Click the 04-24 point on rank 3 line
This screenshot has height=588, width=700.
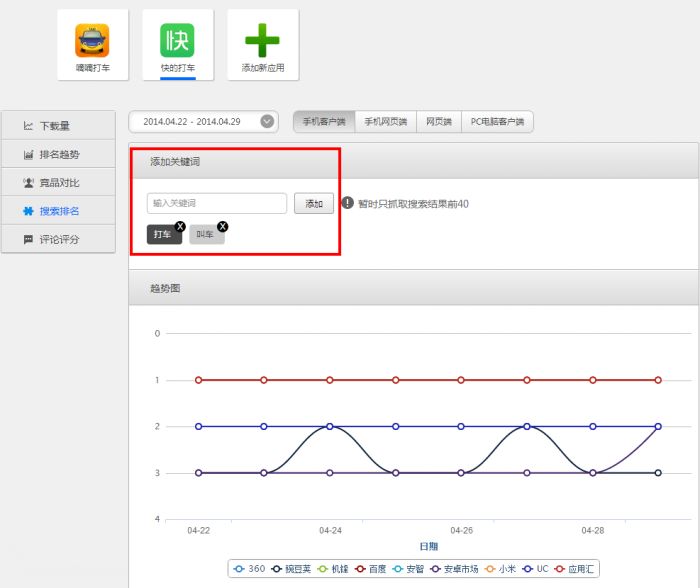329,473
